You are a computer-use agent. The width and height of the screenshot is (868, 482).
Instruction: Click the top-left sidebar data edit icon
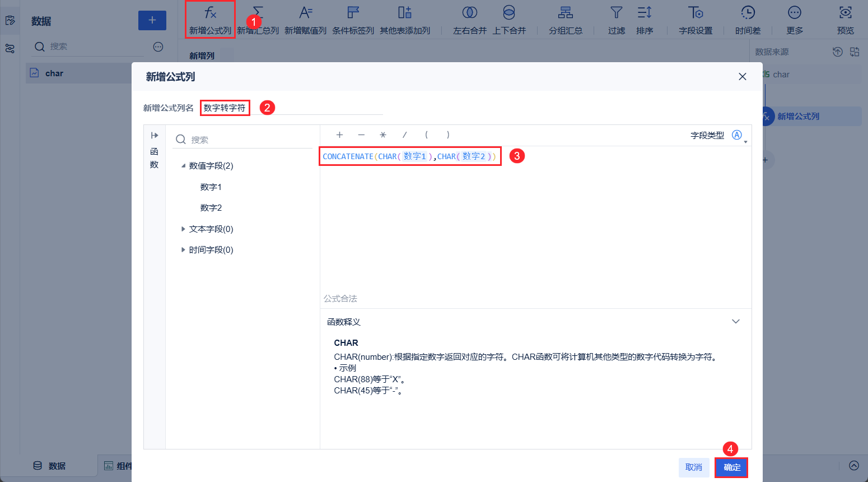pyautogui.click(x=10, y=21)
